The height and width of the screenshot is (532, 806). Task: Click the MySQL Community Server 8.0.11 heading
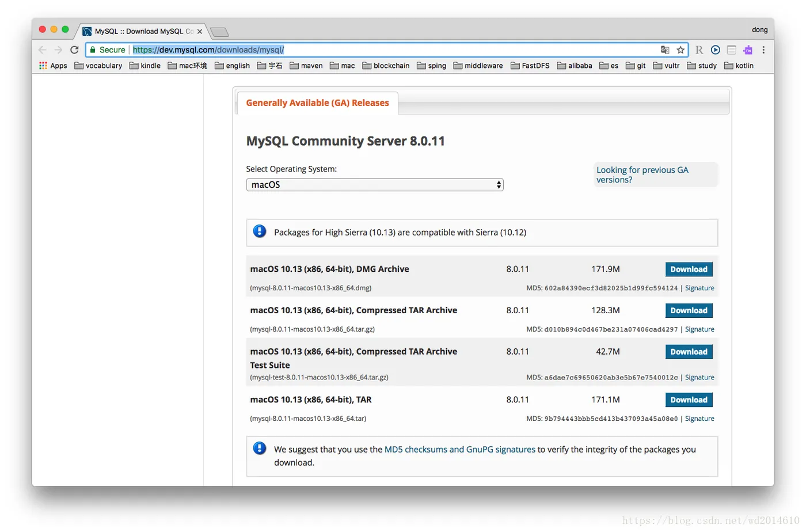coord(345,142)
